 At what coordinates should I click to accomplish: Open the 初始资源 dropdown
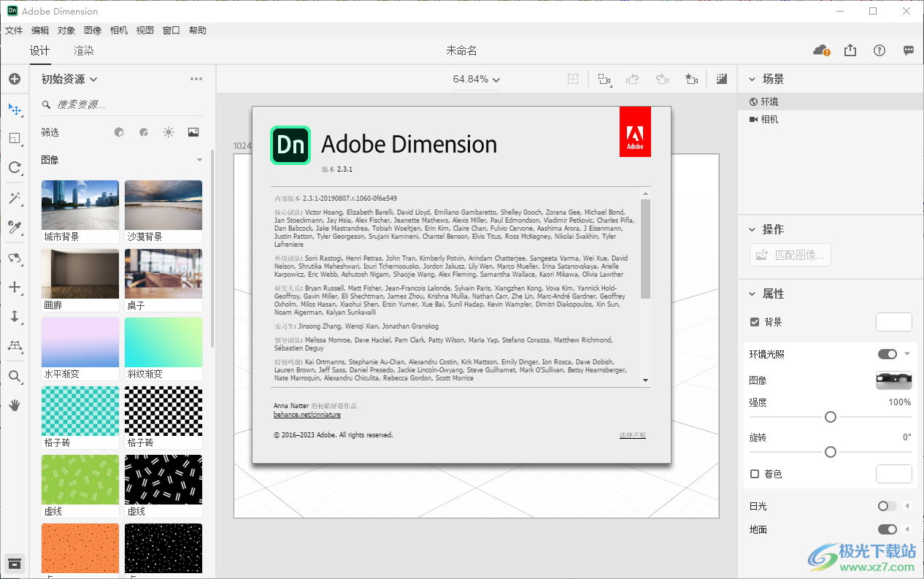point(69,79)
